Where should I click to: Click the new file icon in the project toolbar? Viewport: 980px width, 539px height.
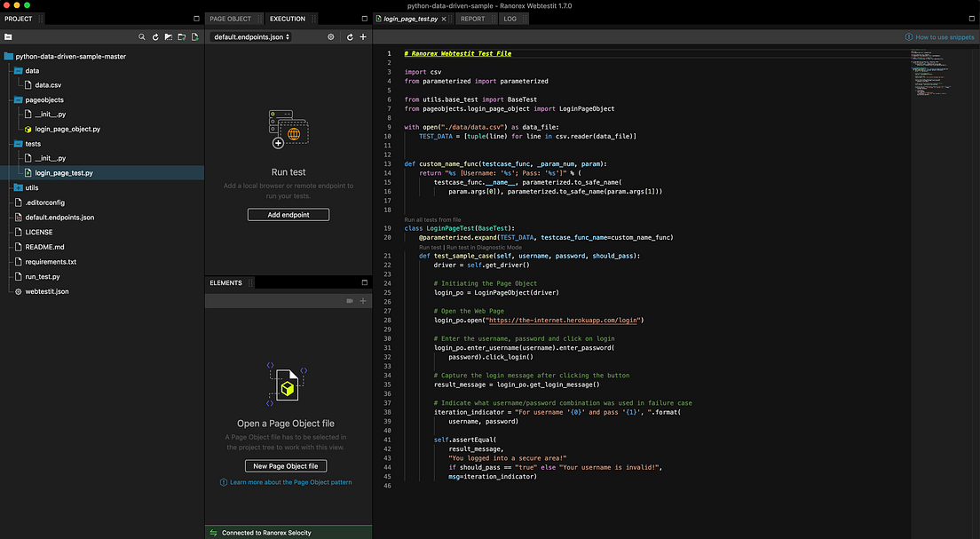coord(194,37)
